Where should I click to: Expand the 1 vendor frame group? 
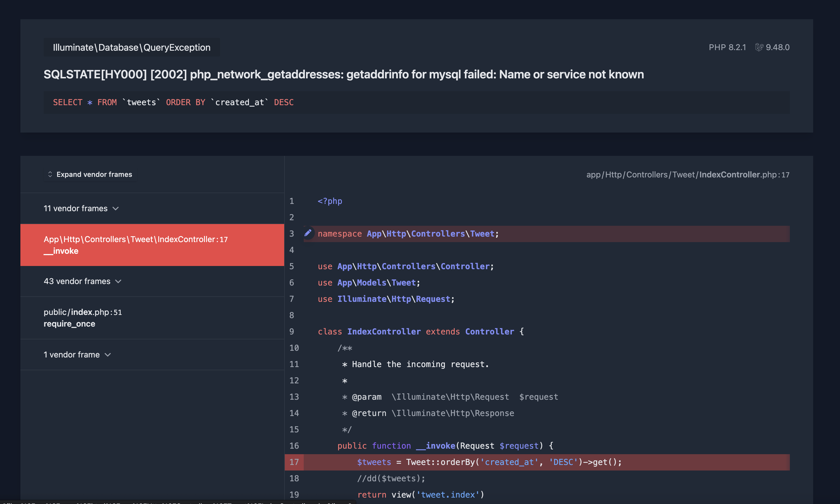[x=152, y=355]
